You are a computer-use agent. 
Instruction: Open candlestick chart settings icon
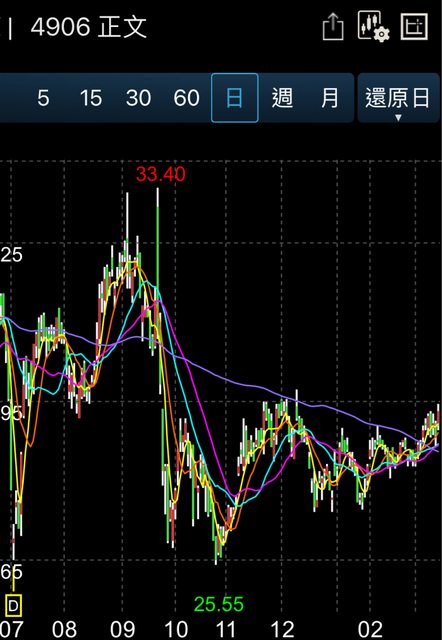[x=373, y=27]
